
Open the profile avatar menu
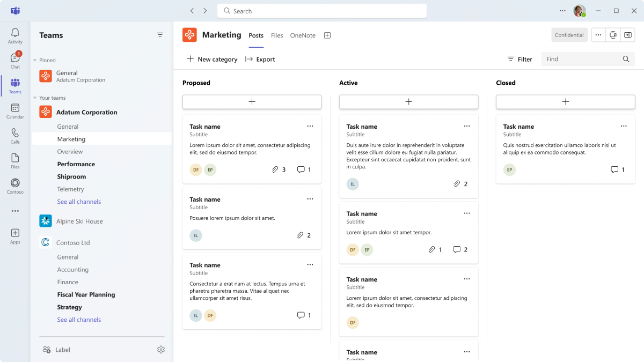[579, 11]
